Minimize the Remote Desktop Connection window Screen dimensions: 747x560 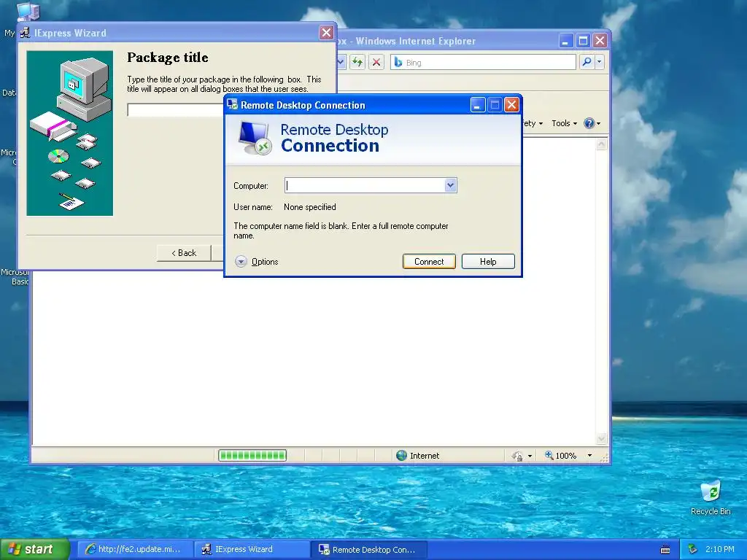(x=478, y=105)
